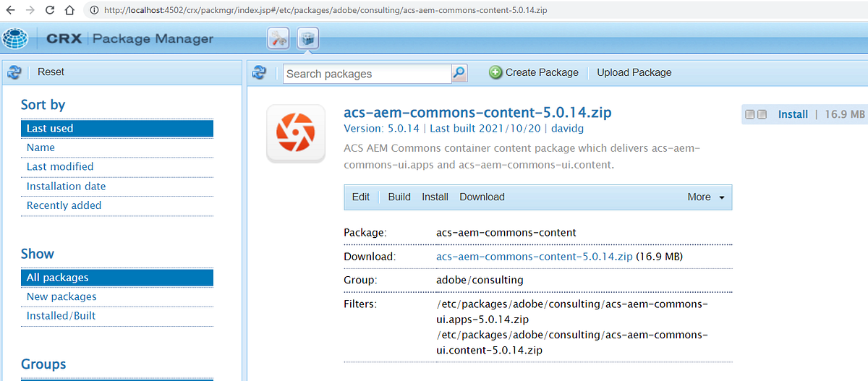Focus the Search packages field
This screenshot has width=868, height=381.
[x=367, y=74]
